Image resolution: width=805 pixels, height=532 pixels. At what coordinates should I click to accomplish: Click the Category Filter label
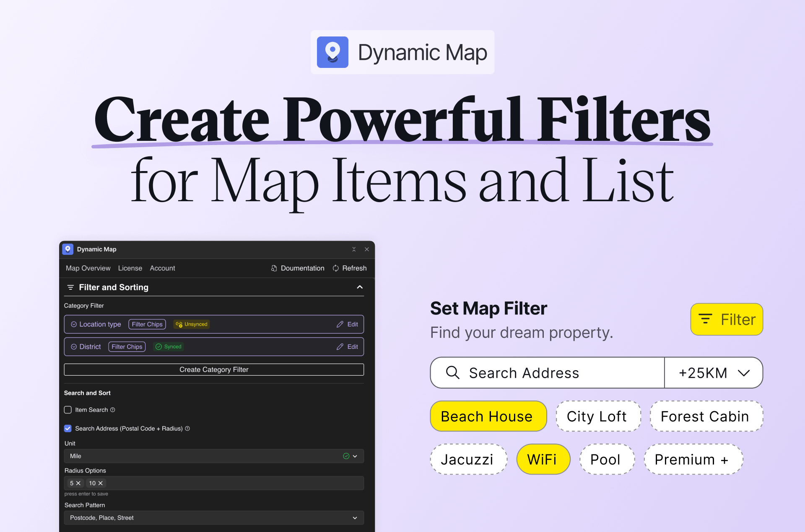click(x=84, y=306)
